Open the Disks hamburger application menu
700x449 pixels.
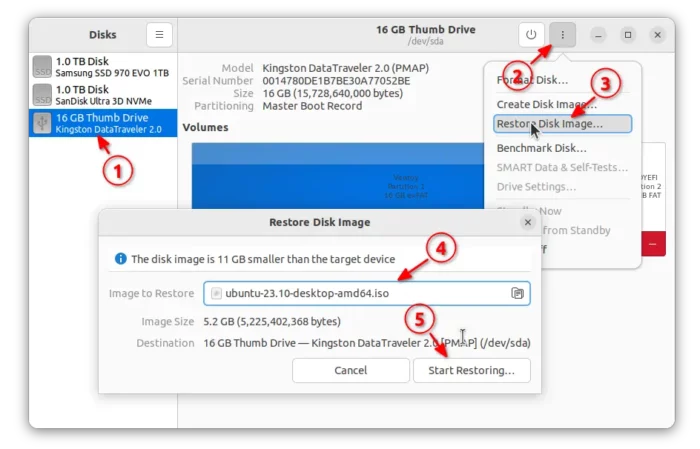tap(159, 35)
